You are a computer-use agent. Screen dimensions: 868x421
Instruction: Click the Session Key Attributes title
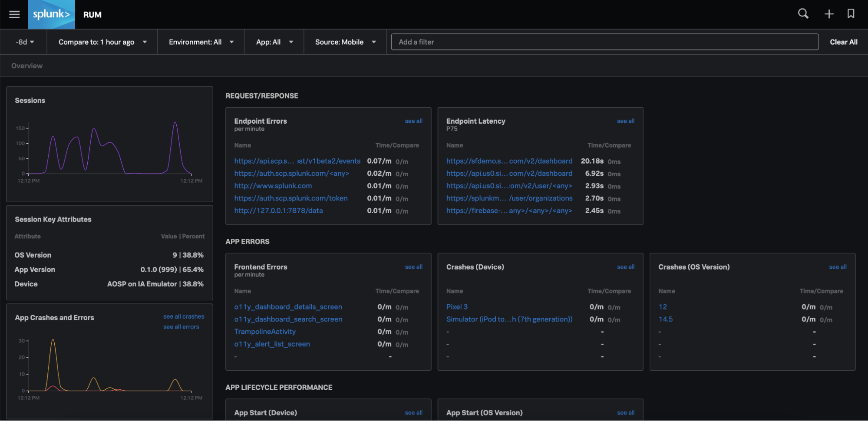[x=53, y=220]
